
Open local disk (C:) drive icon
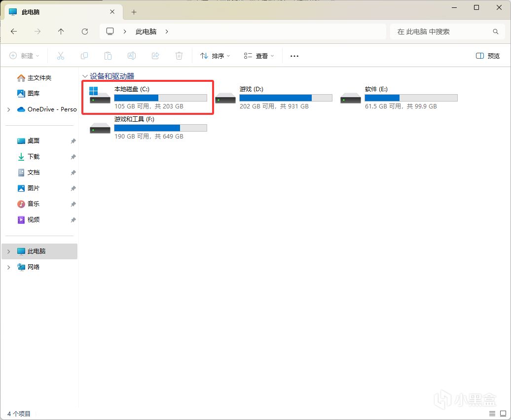point(100,95)
